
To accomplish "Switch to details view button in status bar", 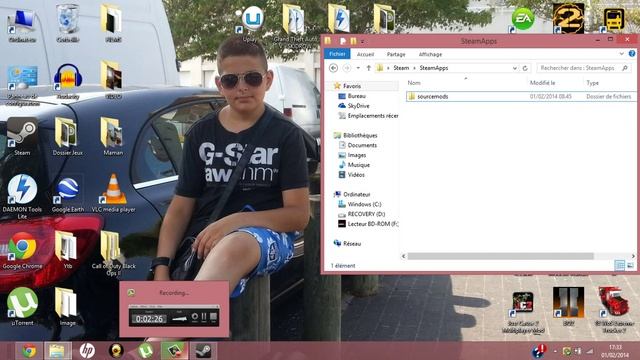I will click(620, 265).
